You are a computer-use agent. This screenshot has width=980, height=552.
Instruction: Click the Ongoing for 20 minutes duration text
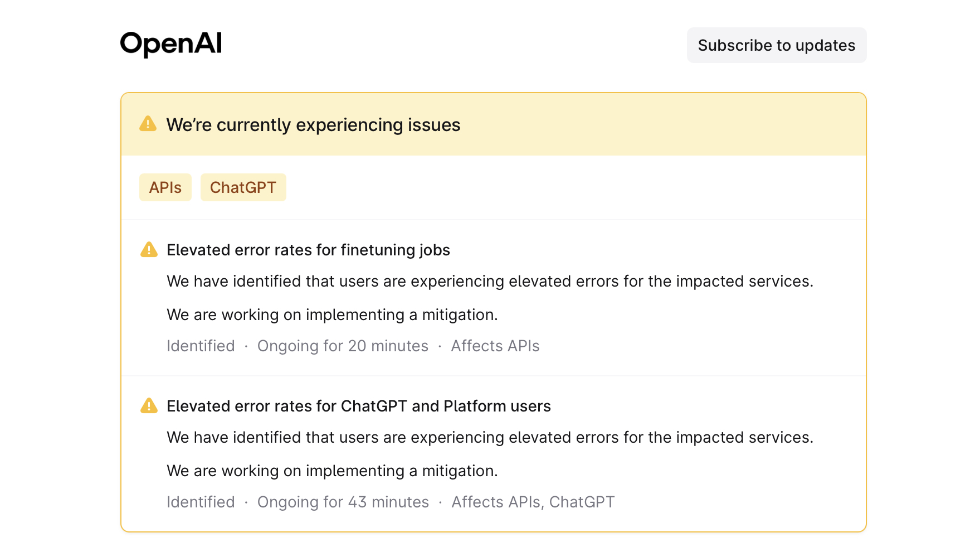click(x=343, y=346)
